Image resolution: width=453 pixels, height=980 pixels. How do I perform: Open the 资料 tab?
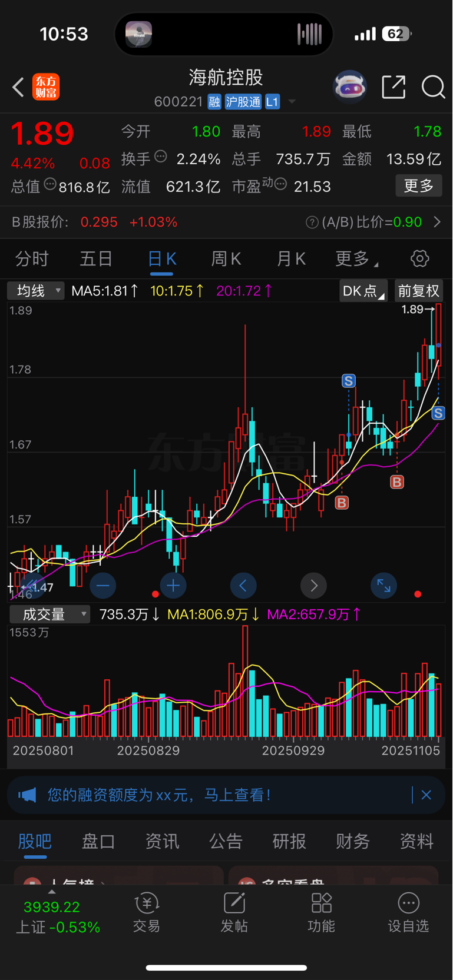pos(416,842)
